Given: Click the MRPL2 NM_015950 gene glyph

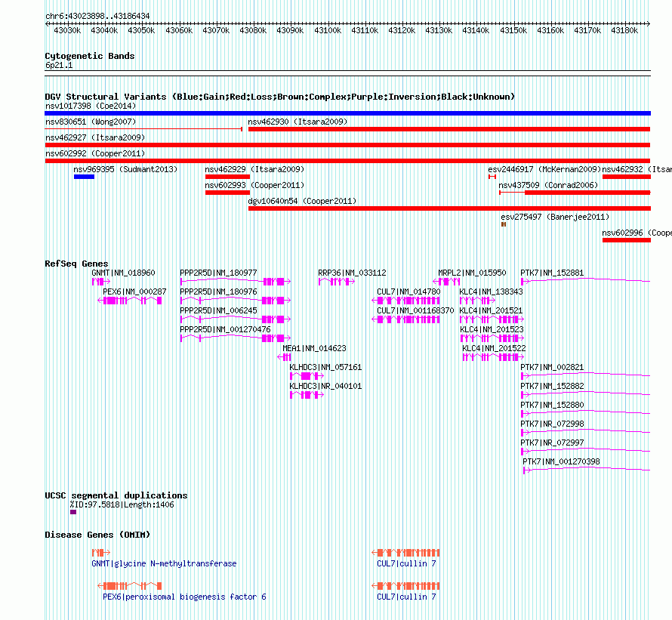Looking at the screenshot, I should [x=446, y=282].
